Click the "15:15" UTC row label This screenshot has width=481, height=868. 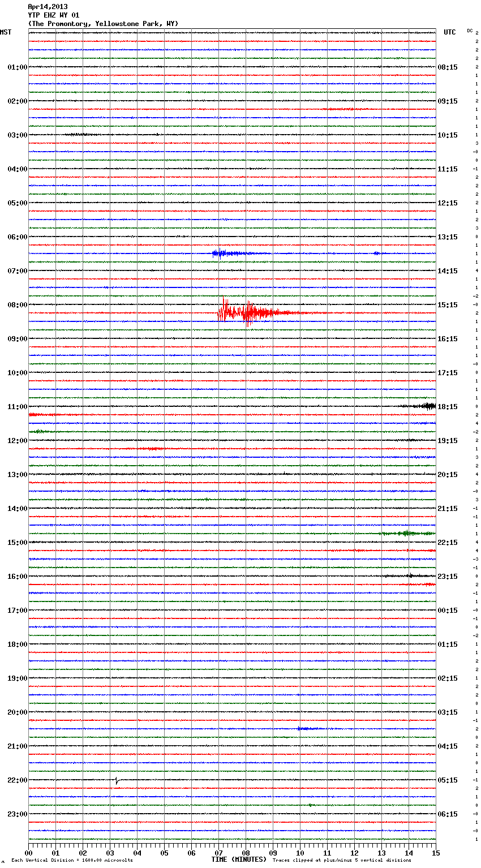pos(448,305)
